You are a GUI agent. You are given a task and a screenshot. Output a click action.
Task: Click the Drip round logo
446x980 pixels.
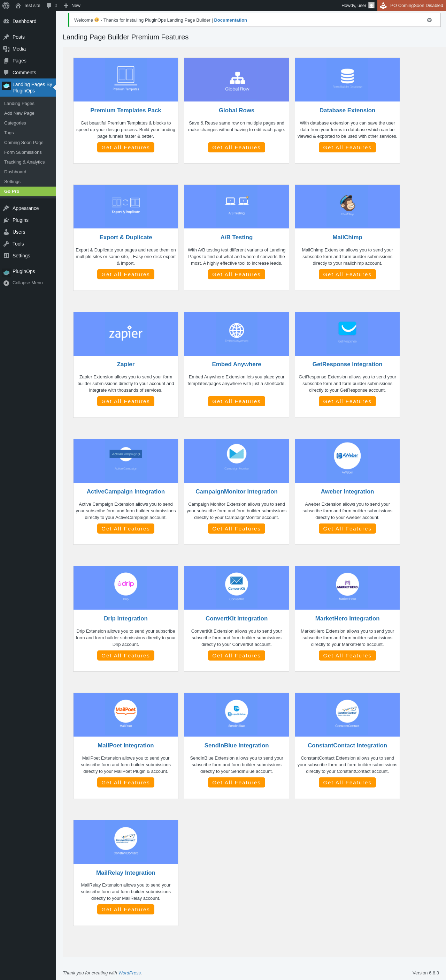(x=125, y=583)
